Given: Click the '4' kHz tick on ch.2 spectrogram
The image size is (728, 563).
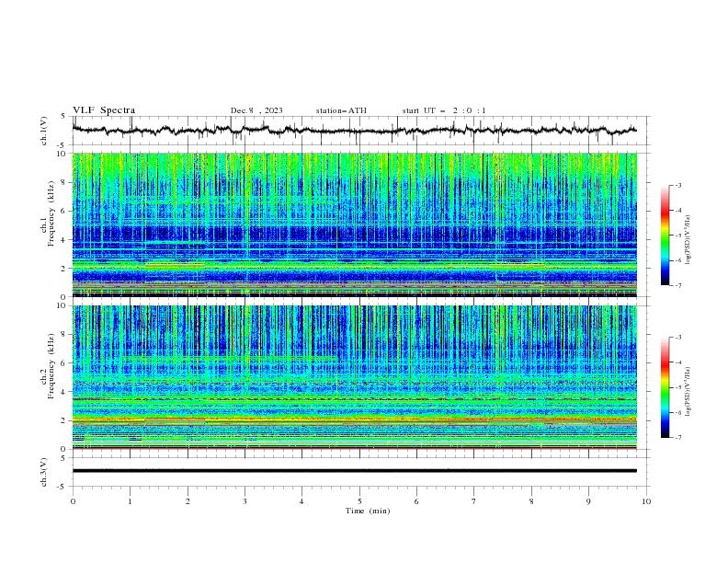Looking at the screenshot, I should click(x=64, y=392).
